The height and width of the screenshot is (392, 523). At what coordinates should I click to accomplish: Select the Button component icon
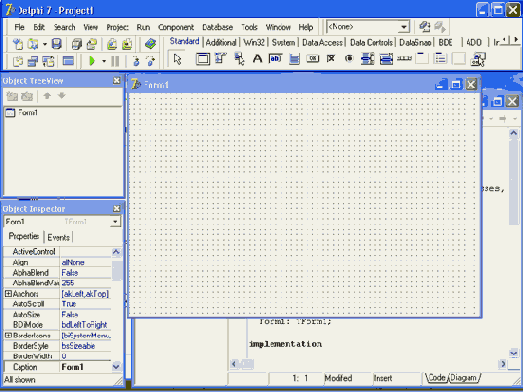[x=313, y=58]
